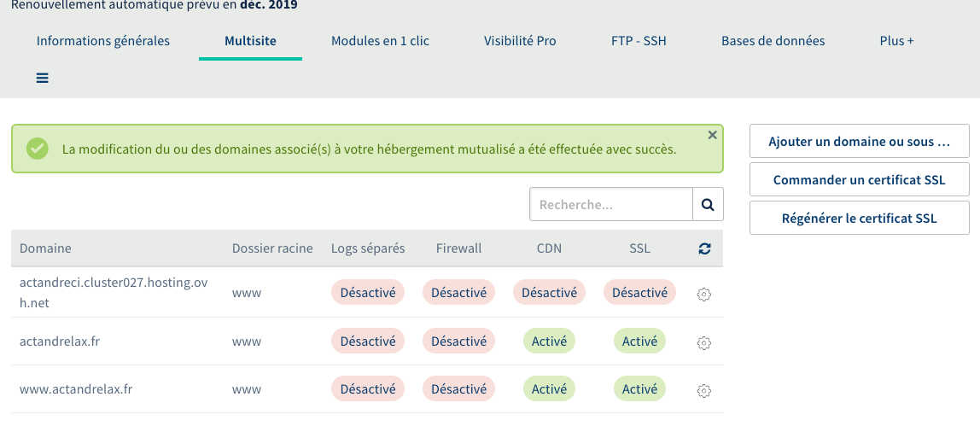Click the green success checkmark icon
Screen dimensions: 980x426
tap(37, 149)
